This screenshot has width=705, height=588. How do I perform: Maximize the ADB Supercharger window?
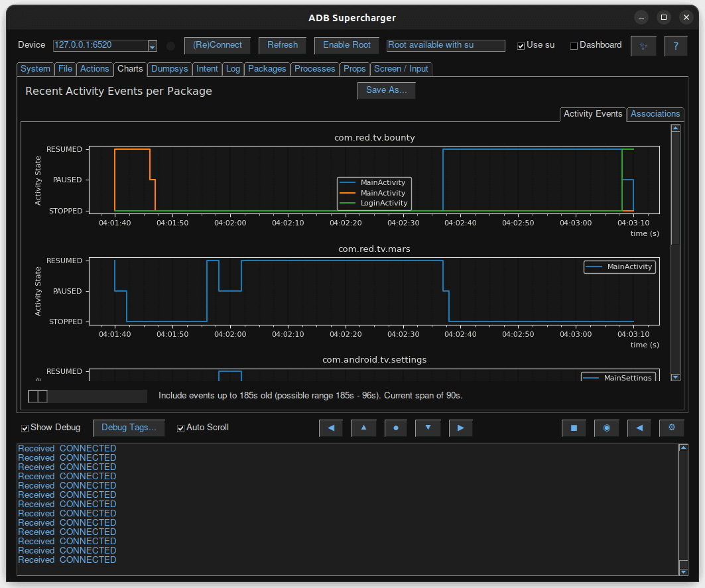click(x=664, y=17)
